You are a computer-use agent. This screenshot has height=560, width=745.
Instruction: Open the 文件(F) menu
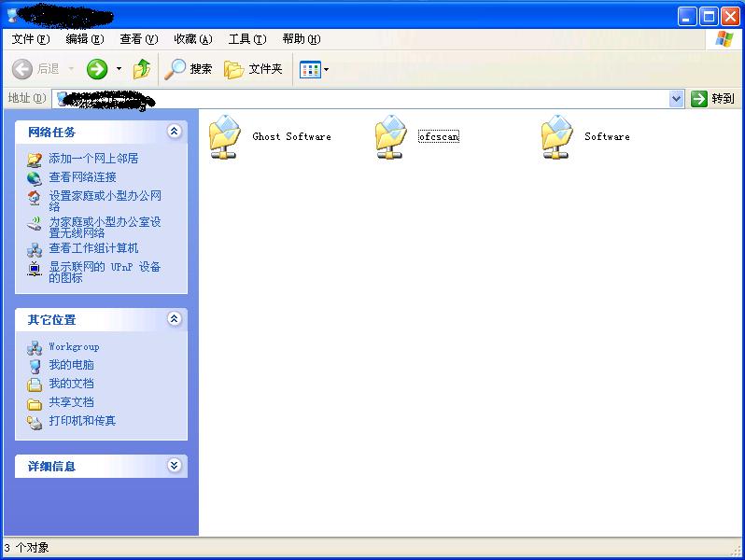click(31, 39)
